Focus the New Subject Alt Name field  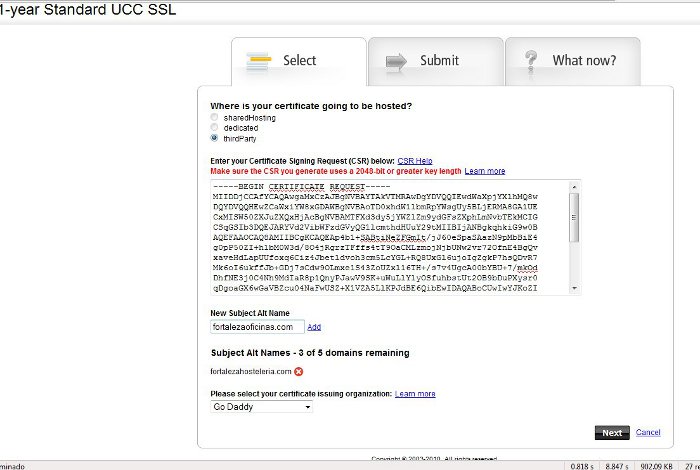256,327
